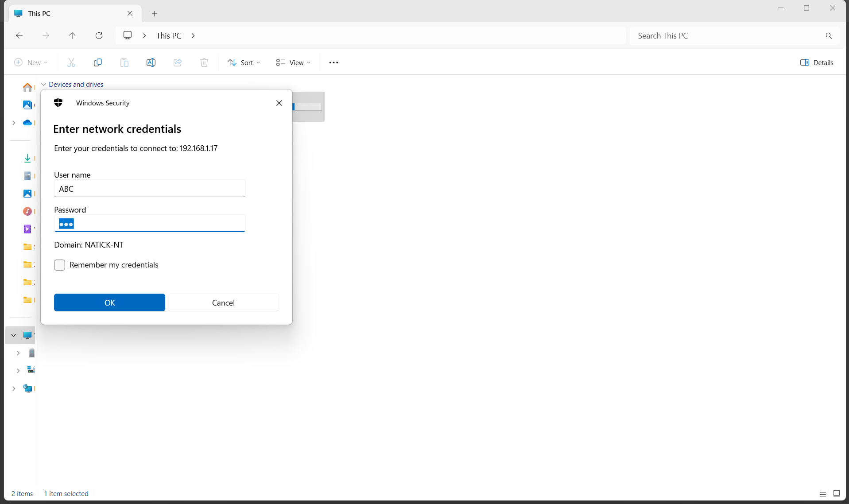The width and height of the screenshot is (849, 504).
Task: Collapse the Devices and drives section
Action: [43, 84]
